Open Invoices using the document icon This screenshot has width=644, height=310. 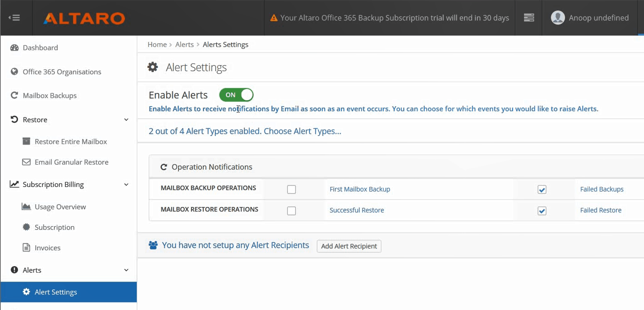pyautogui.click(x=26, y=248)
